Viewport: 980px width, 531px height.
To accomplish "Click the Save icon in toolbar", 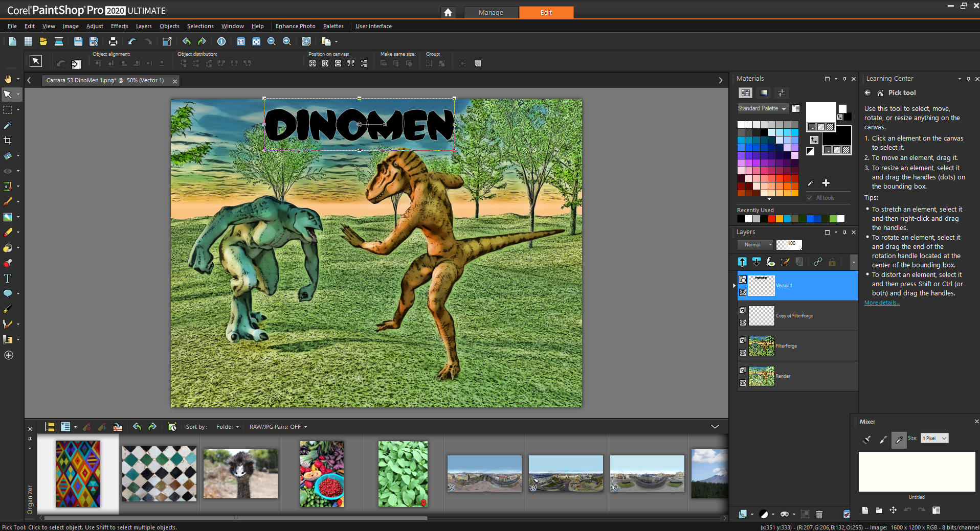I will 78,41.
